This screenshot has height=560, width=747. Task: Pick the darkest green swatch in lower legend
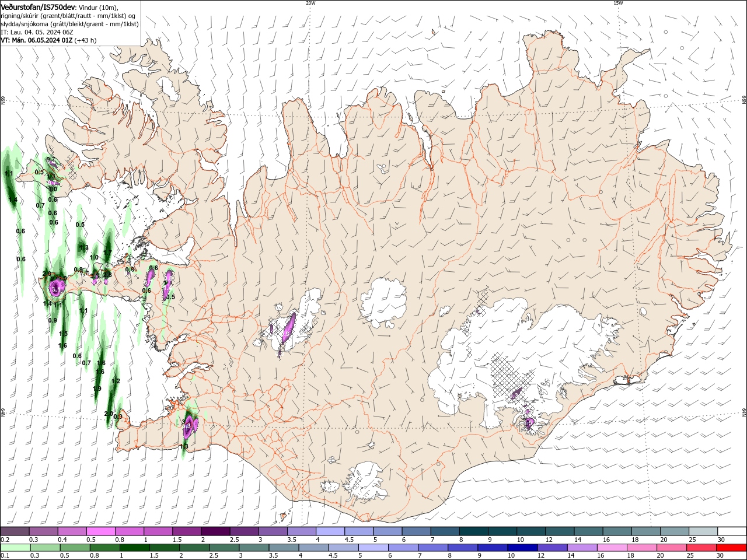click(135, 548)
